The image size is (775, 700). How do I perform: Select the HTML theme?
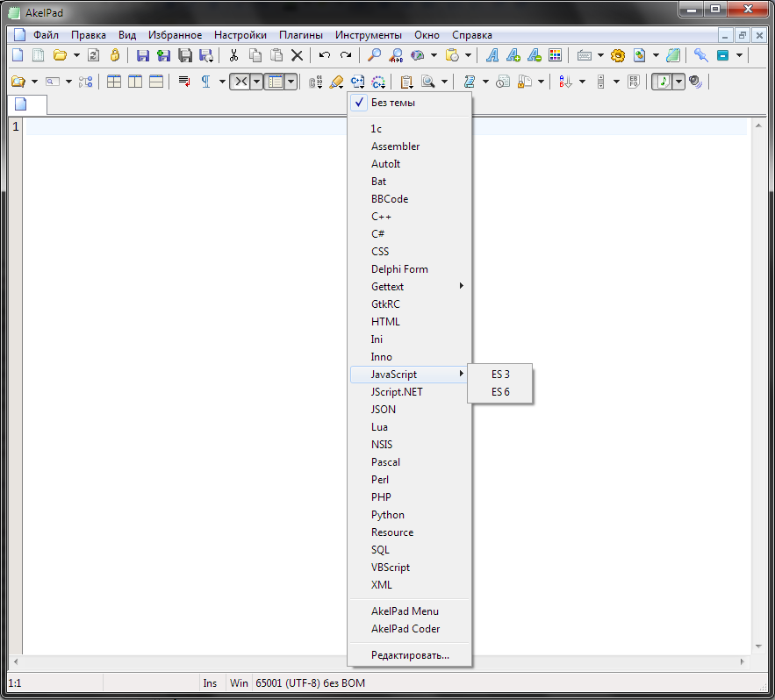tap(410, 322)
